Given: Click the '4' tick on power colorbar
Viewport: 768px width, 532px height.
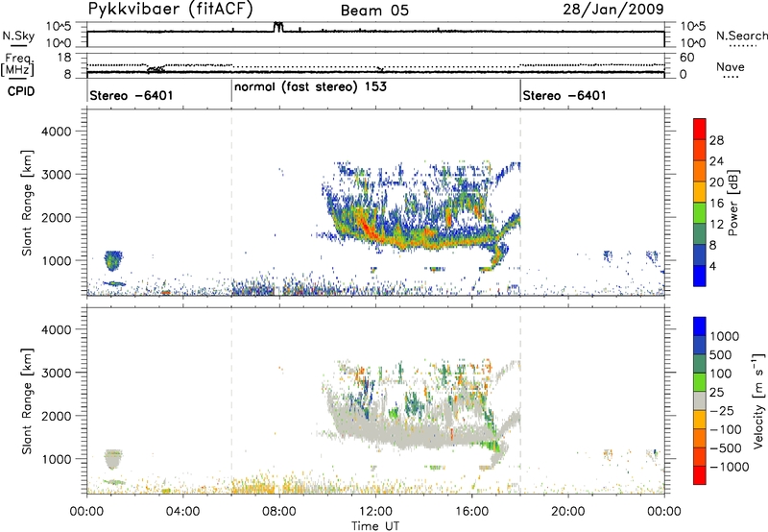Looking at the screenshot, I should [713, 266].
